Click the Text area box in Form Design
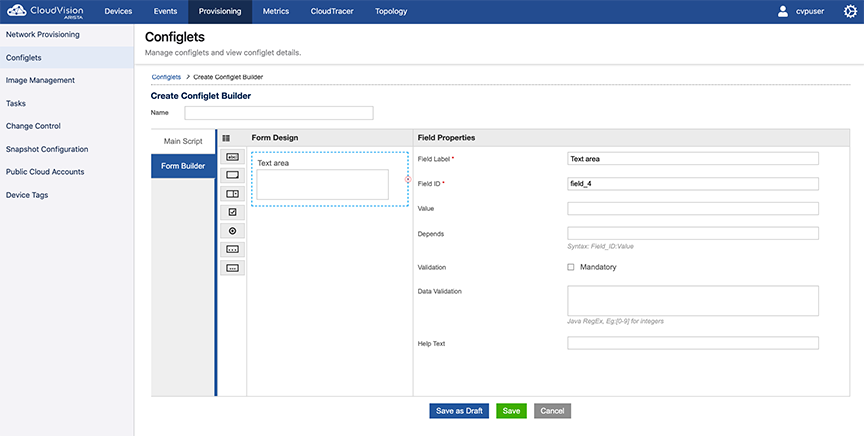 click(322, 184)
